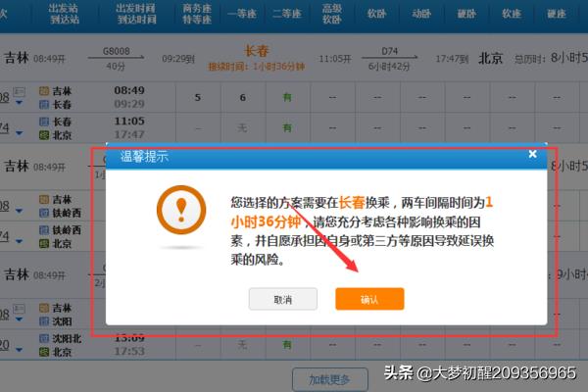Click train number D74 in the top route summary
This screenshot has height=392, width=588.
tap(389, 51)
